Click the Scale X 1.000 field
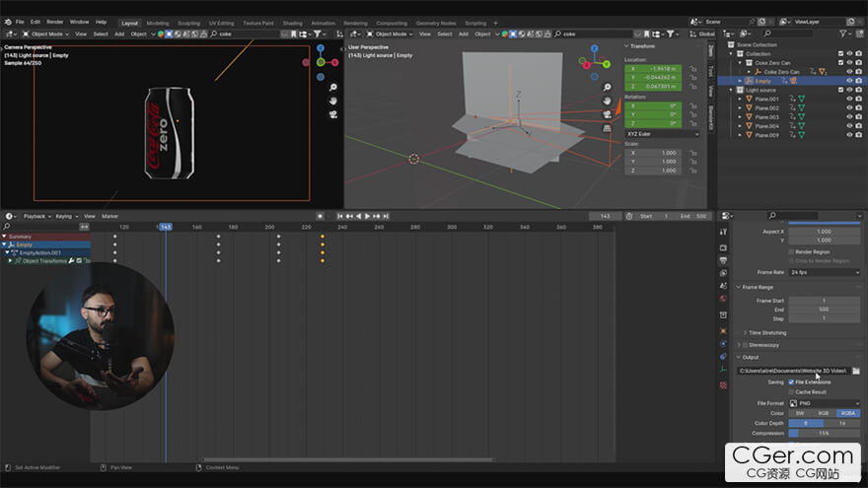 click(x=653, y=153)
